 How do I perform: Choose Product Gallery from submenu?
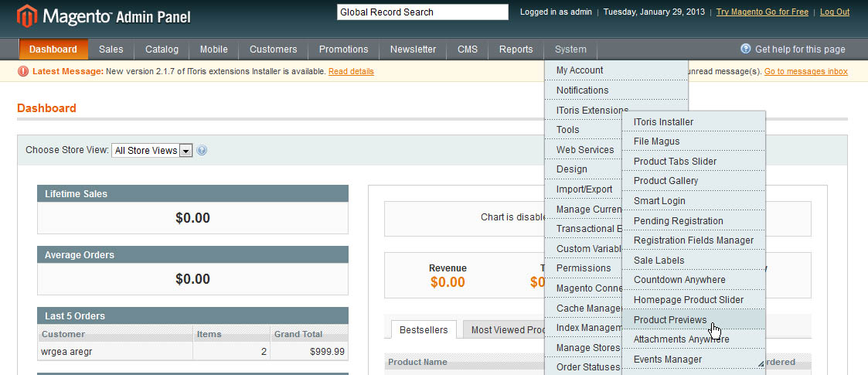[693, 181]
